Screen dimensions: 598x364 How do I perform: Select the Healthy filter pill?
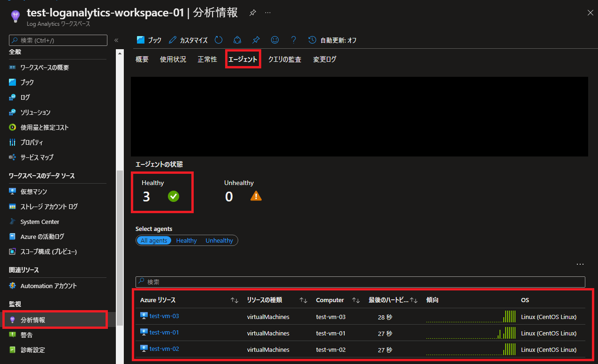tap(186, 240)
